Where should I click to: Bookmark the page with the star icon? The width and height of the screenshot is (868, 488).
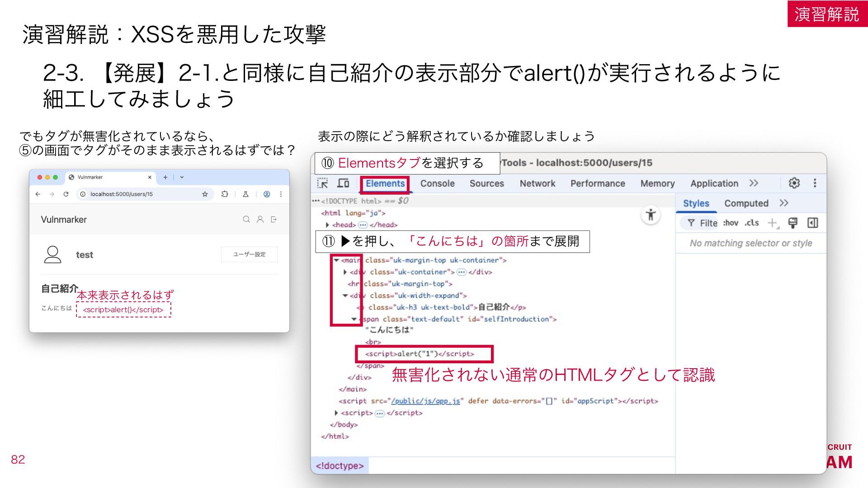pyautogui.click(x=205, y=194)
